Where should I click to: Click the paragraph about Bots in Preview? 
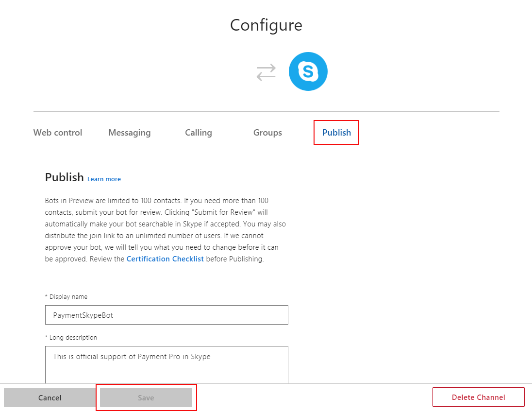tap(166, 229)
